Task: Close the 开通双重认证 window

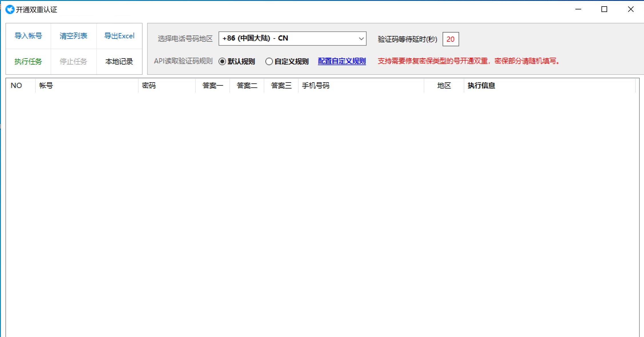Action: (x=631, y=9)
